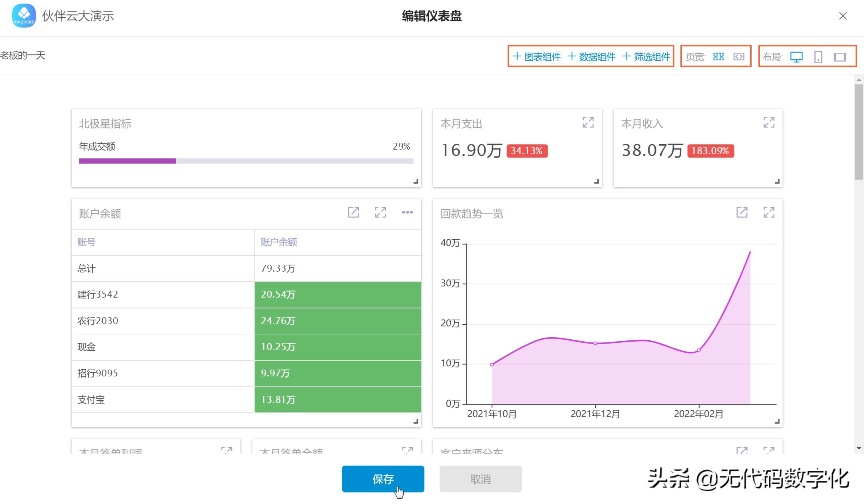The height and width of the screenshot is (504, 864).
Task: Open the 账户余额 more options menu
Action: [408, 212]
